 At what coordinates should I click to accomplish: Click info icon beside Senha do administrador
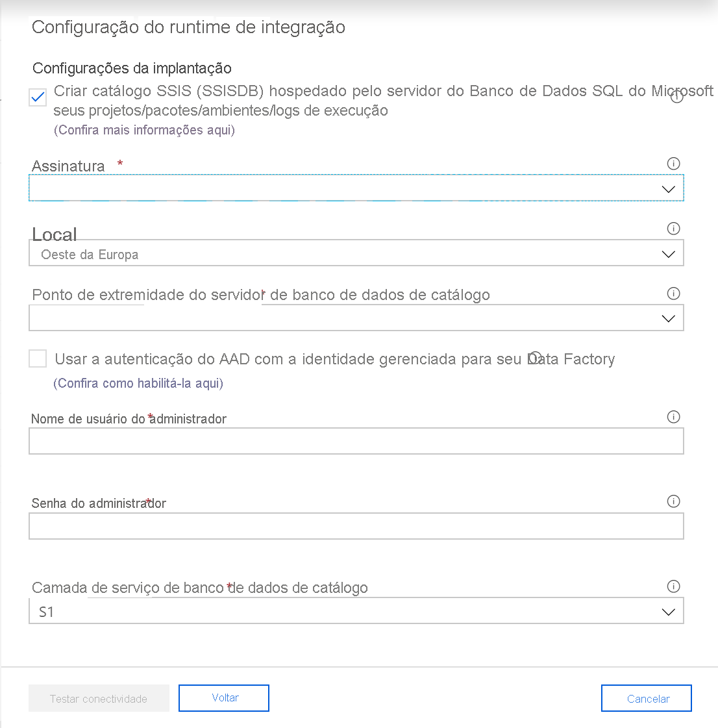point(673,501)
